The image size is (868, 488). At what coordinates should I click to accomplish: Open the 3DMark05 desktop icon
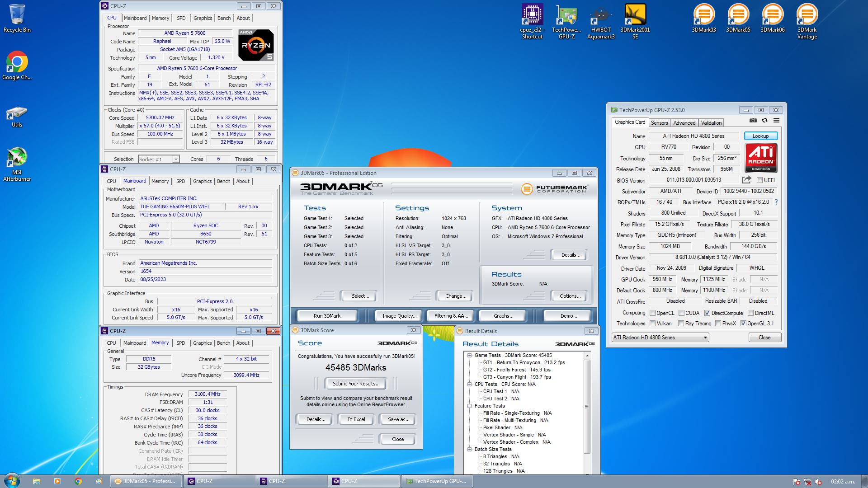pyautogui.click(x=738, y=18)
